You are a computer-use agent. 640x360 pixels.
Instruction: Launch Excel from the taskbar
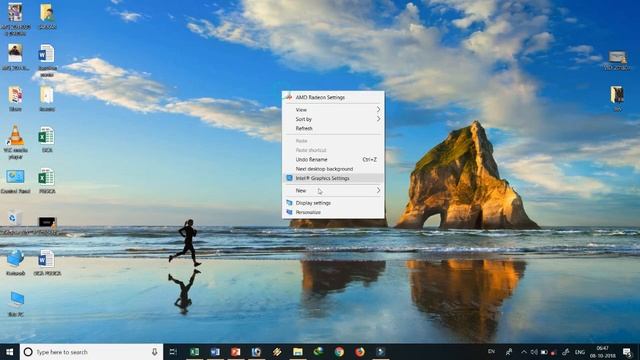point(195,352)
